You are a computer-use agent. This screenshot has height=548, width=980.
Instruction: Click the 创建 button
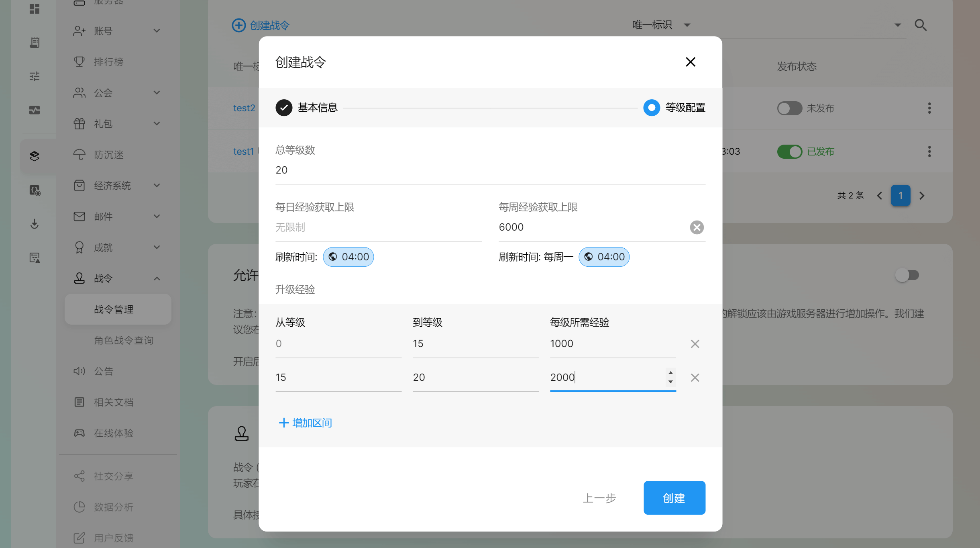point(674,498)
